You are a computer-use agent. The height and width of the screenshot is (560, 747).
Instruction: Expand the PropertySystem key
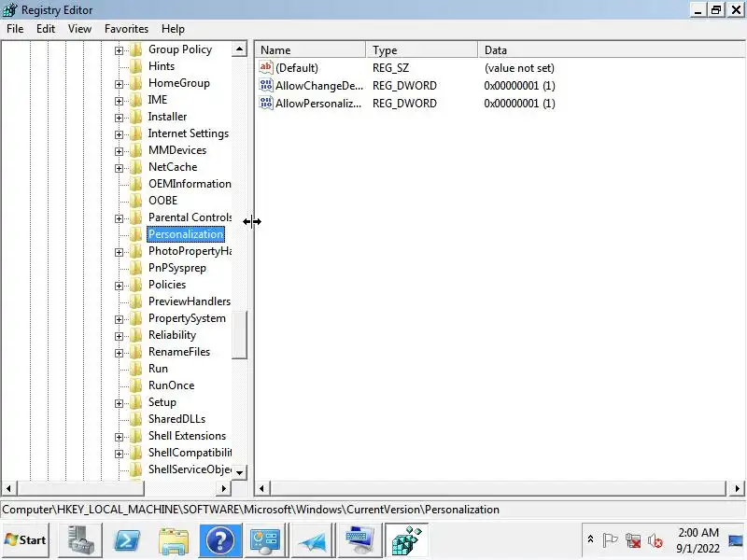pyautogui.click(x=120, y=319)
